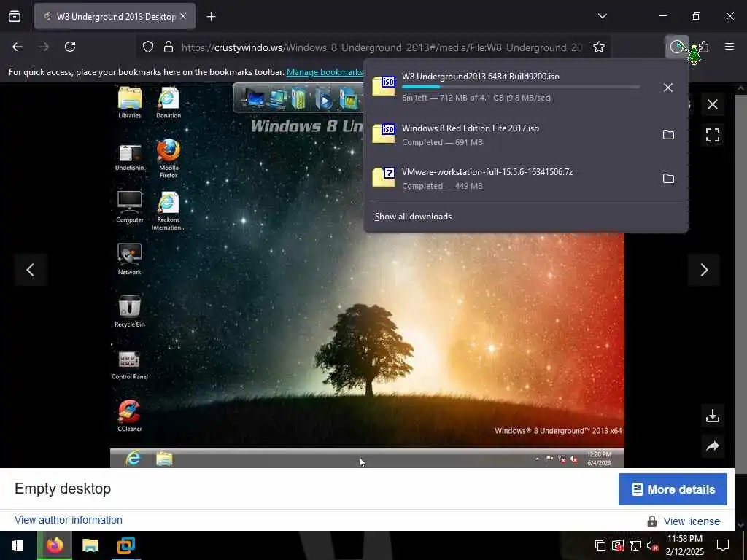747x560 pixels.
Task: Open the View license link
Action: [x=692, y=521]
